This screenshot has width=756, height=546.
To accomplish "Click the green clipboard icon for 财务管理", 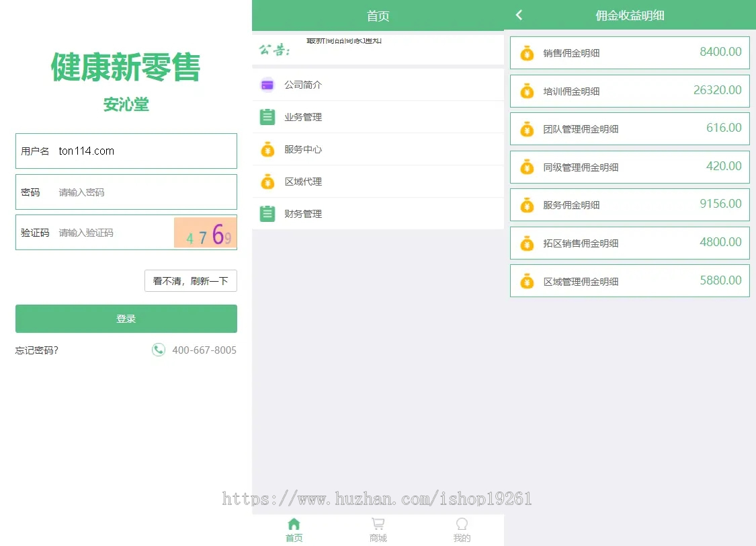I will pyautogui.click(x=267, y=214).
